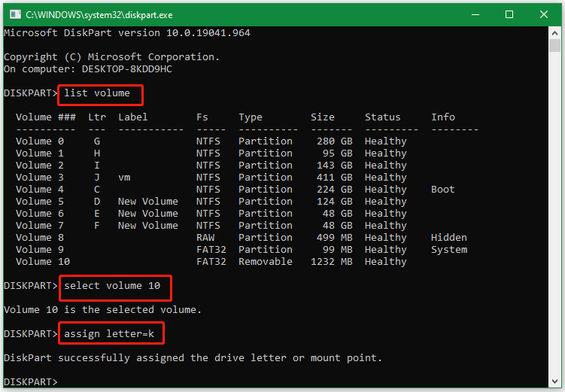565x392 pixels.
Task: Click the 'Volume 4' row label
Action: (x=40, y=190)
